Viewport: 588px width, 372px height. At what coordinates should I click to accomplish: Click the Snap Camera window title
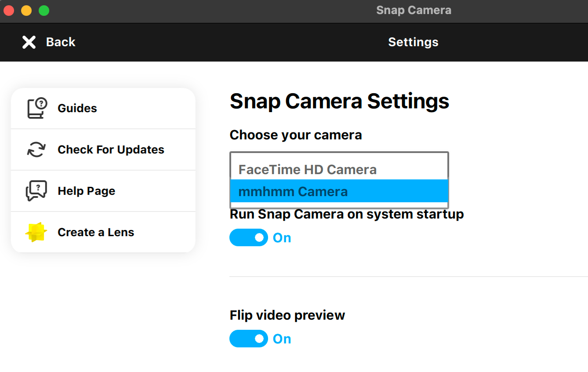tap(414, 10)
